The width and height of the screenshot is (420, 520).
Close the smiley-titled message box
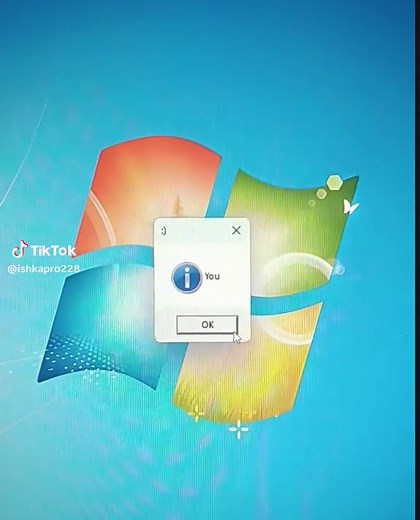pos(236,230)
